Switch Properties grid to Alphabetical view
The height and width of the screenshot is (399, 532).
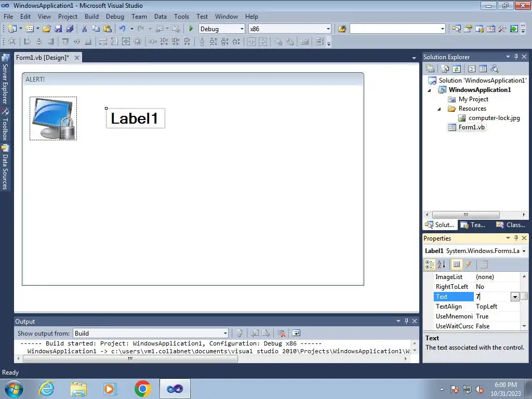[x=441, y=264]
